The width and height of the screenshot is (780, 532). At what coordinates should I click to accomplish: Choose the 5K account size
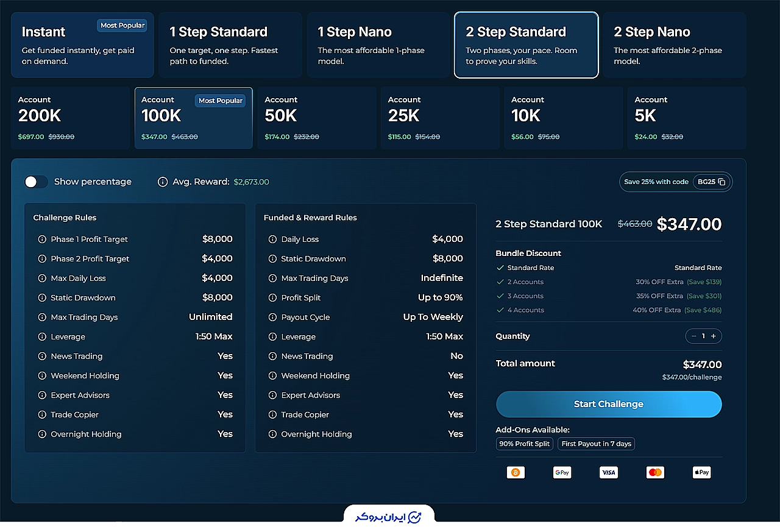pyautogui.click(x=687, y=118)
